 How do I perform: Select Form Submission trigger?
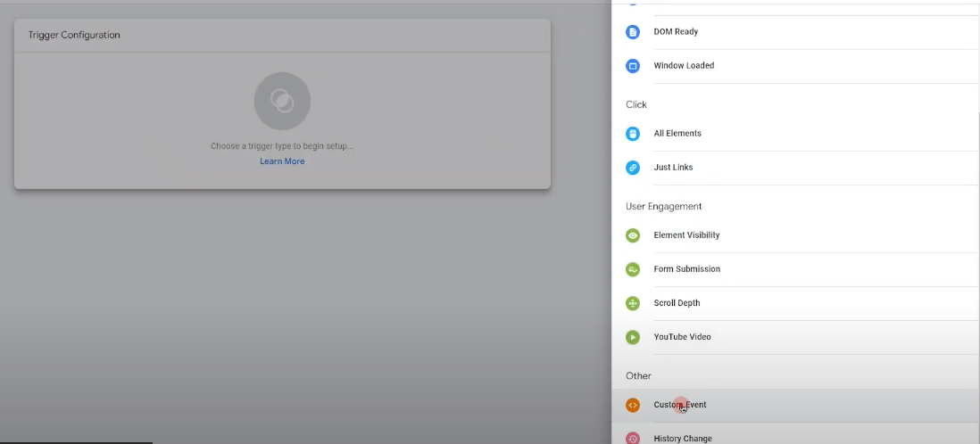point(795,269)
